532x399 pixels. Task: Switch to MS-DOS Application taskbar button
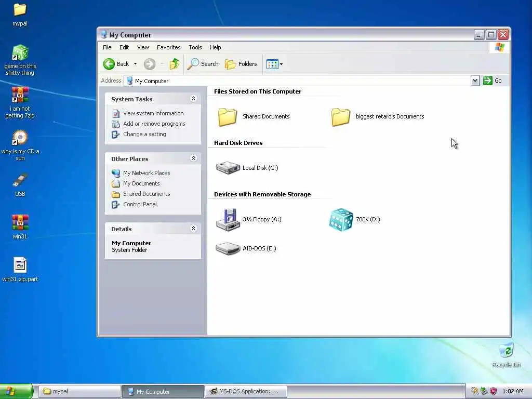246,392
